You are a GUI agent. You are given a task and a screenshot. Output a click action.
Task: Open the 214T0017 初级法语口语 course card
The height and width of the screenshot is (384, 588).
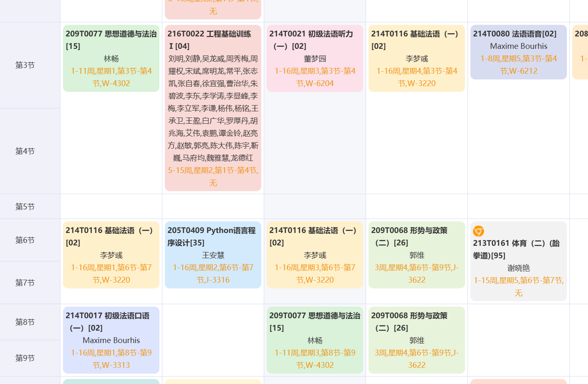(111, 340)
